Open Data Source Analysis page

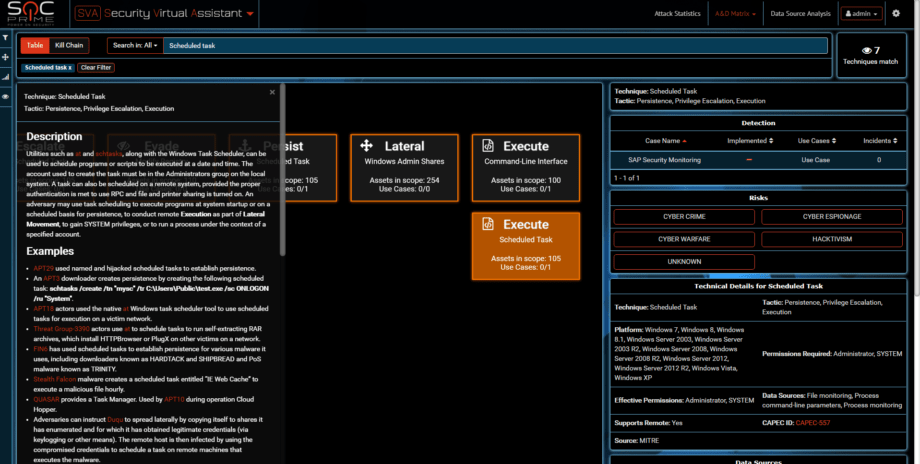click(x=800, y=13)
